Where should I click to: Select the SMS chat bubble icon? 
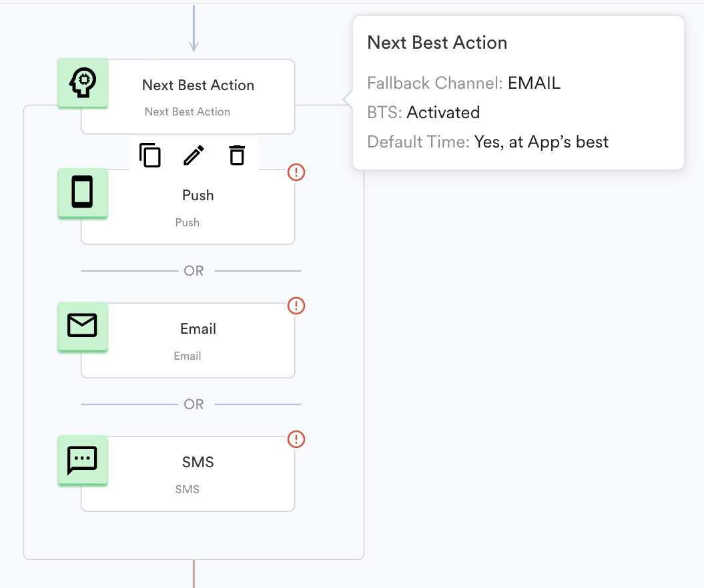click(x=82, y=460)
